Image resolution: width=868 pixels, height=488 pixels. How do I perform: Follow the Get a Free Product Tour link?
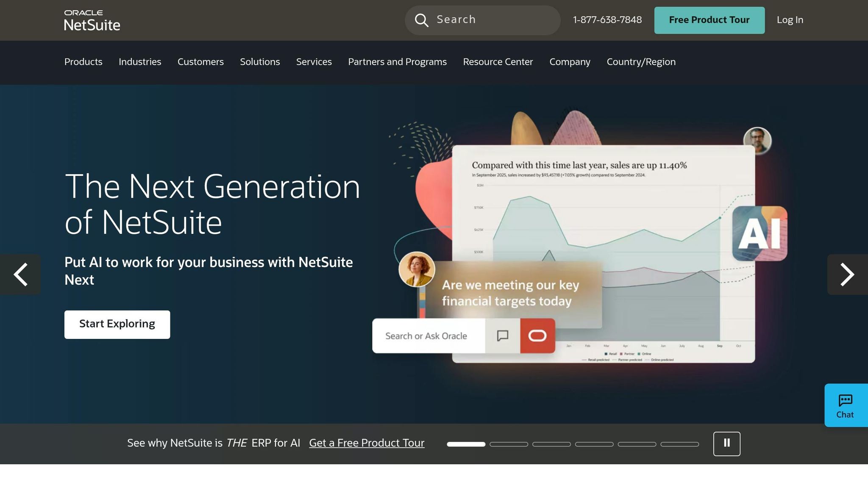pos(367,443)
